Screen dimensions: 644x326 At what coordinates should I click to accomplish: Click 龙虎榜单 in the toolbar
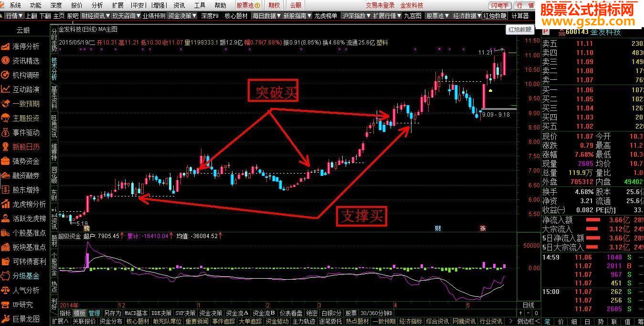point(327,16)
